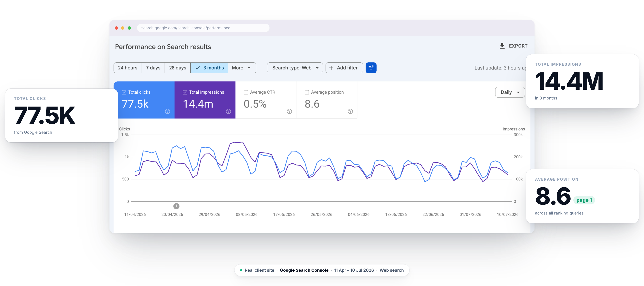Click the 'from Google Search' text

tap(33, 132)
